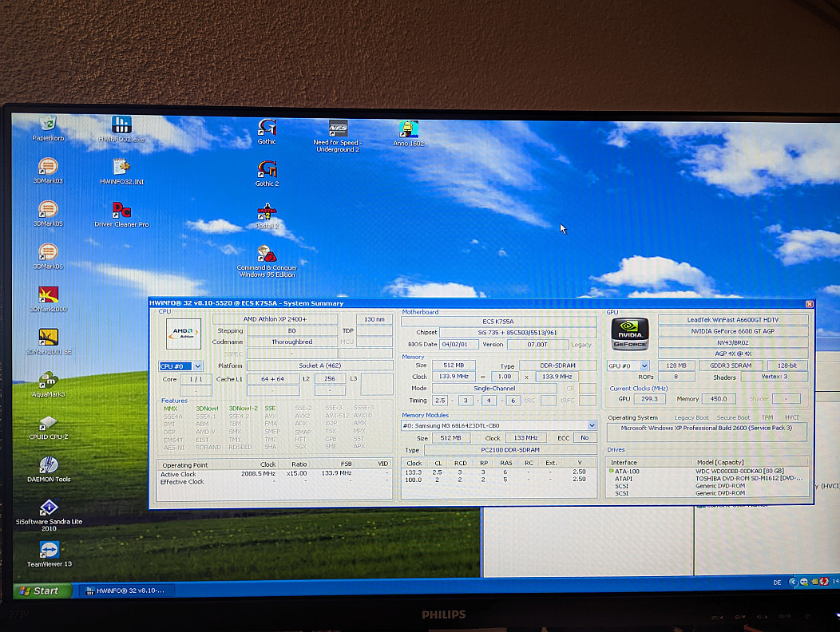Click the Start button on the taskbar
Viewport: 840px width, 632px height.
[x=42, y=591]
